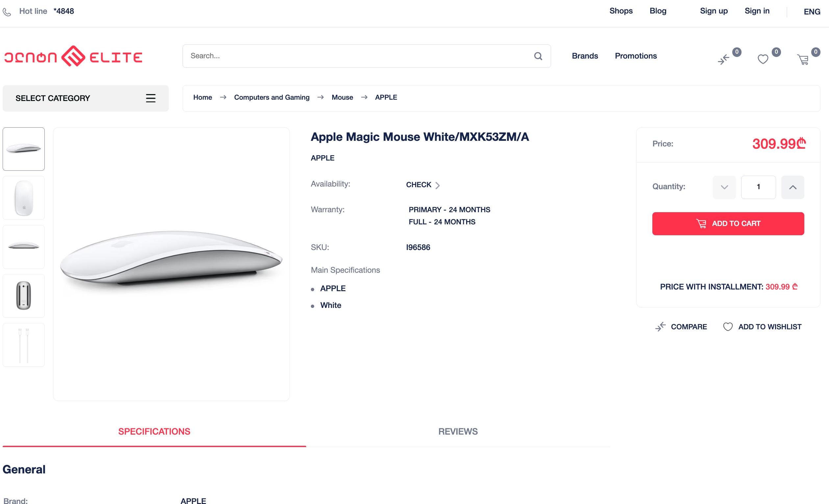Switch to the REVIEWS tab
The height and width of the screenshot is (504, 829).
point(458,432)
